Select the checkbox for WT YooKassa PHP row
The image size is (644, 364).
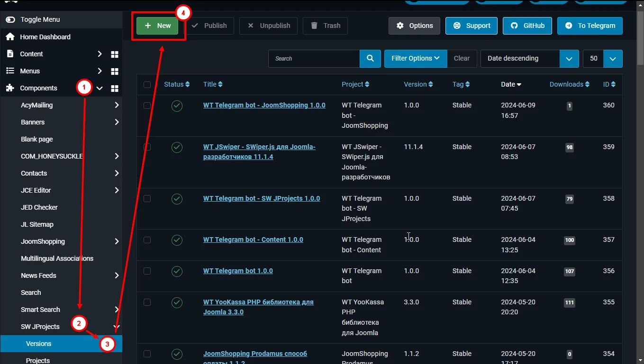click(147, 302)
